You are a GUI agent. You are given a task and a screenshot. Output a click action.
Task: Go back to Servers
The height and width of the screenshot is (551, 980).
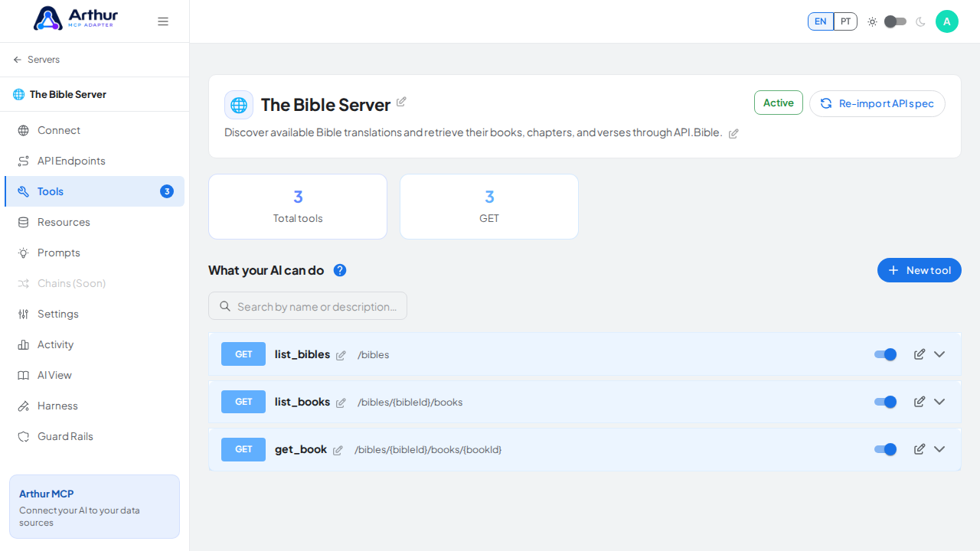click(x=36, y=60)
